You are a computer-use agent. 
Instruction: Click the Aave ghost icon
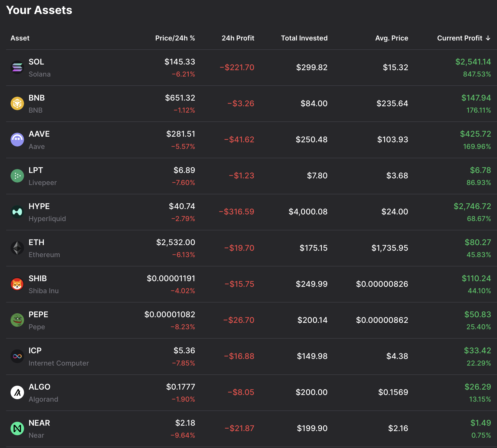coord(17,140)
